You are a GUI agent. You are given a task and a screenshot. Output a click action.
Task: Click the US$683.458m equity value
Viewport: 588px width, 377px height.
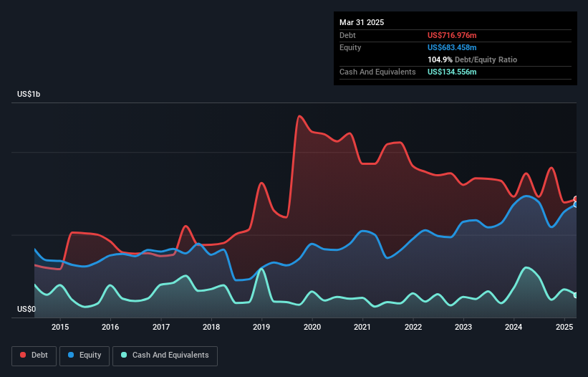click(452, 47)
